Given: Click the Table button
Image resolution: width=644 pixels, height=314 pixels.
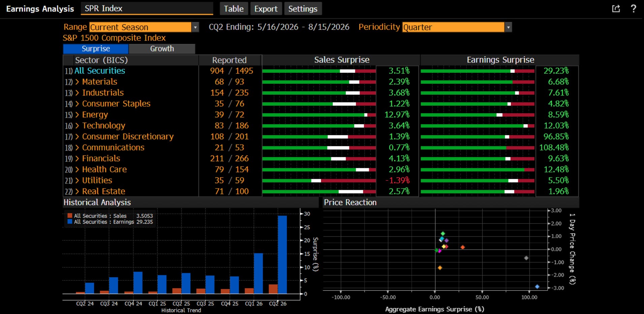Looking at the screenshot, I should (234, 9).
